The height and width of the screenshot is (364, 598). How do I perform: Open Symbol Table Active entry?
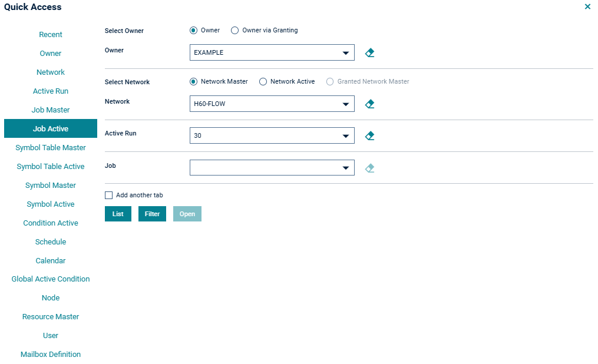pyautogui.click(x=50, y=166)
